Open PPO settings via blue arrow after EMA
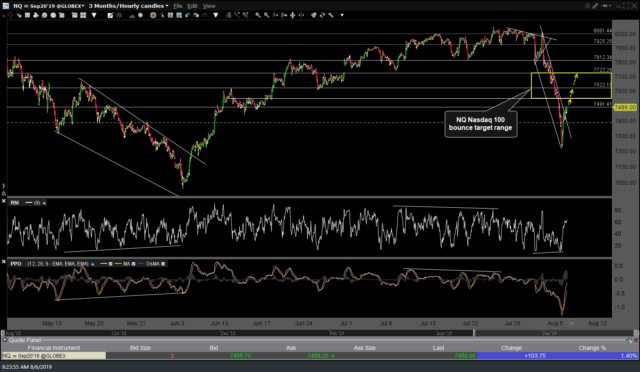 (93, 264)
